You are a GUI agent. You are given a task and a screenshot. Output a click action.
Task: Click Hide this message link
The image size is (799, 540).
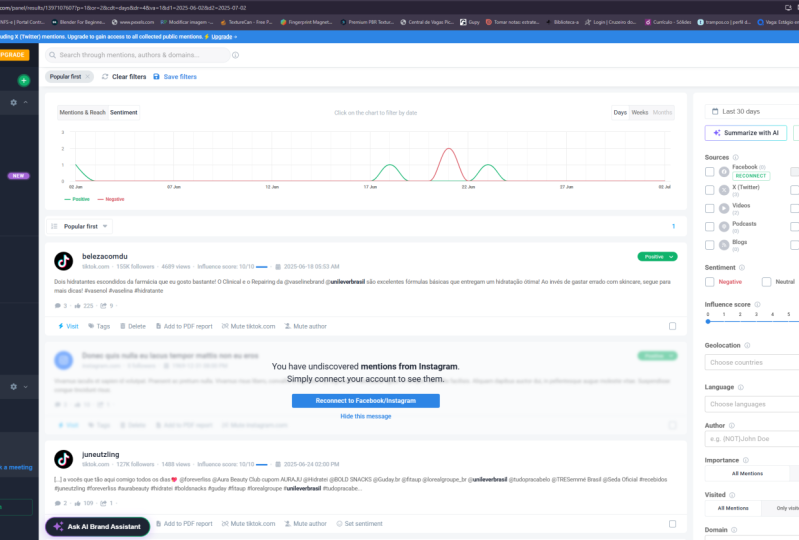pos(365,416)
